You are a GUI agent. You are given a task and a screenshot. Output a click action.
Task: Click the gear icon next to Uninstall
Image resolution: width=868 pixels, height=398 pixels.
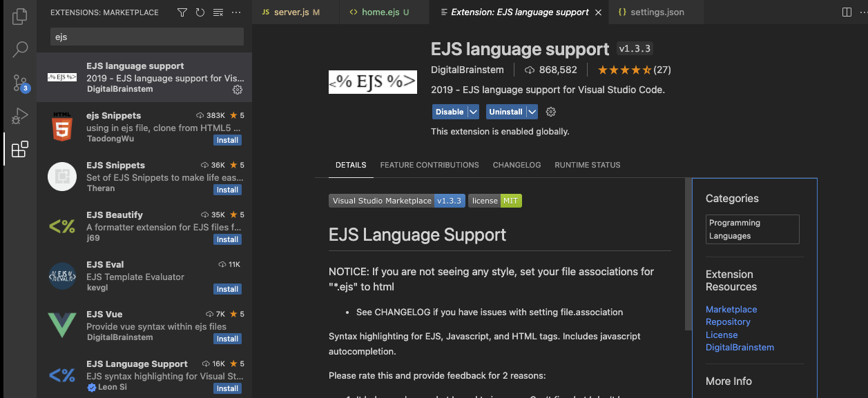tap(550, 112)
